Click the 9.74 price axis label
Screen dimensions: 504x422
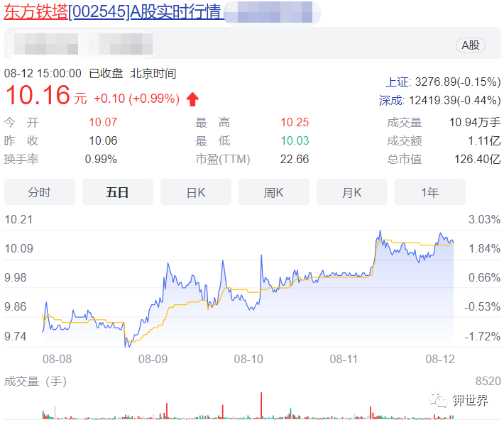point(16,337)
